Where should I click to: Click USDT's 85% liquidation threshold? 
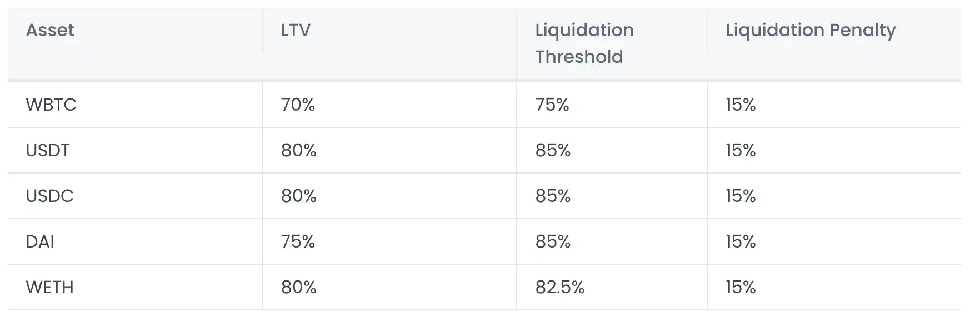[x=553, y=150]
